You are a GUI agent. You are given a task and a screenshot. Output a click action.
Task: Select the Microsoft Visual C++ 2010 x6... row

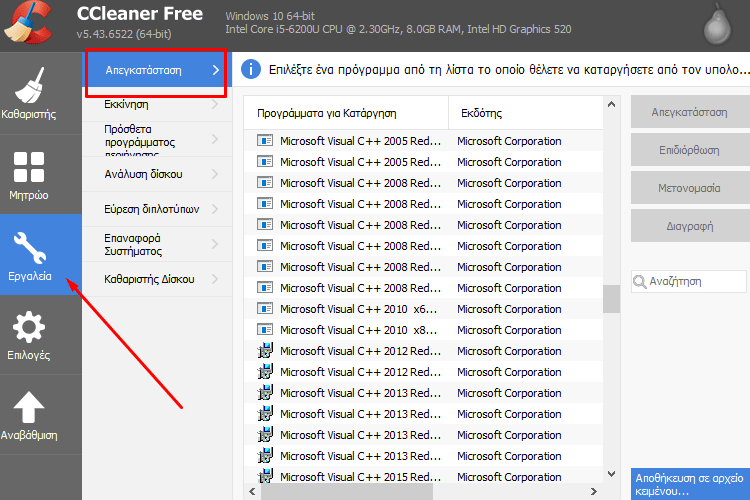pos(423,309)
